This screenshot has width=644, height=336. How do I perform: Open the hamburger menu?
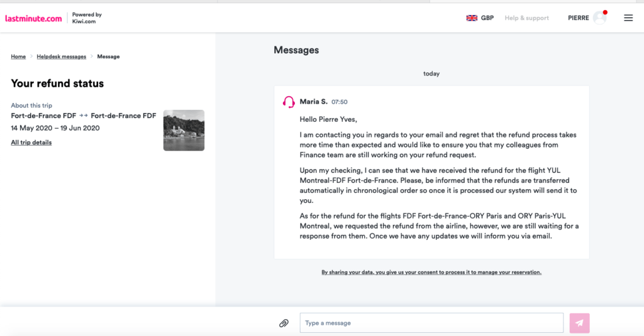point(628,18)
